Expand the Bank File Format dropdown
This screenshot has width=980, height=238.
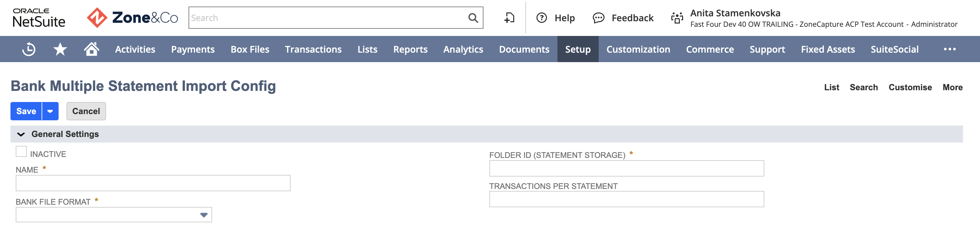[x=113, y=215]
